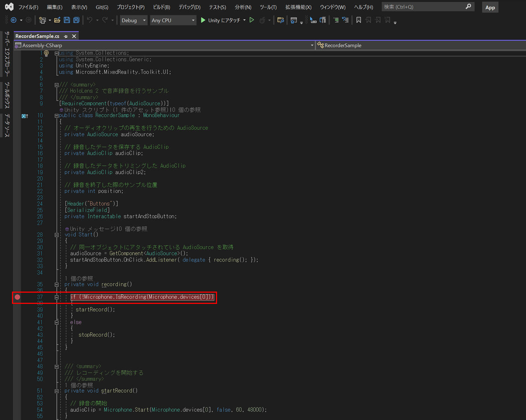
Task: Save the file with the single floppy icon
Action: 67,20
